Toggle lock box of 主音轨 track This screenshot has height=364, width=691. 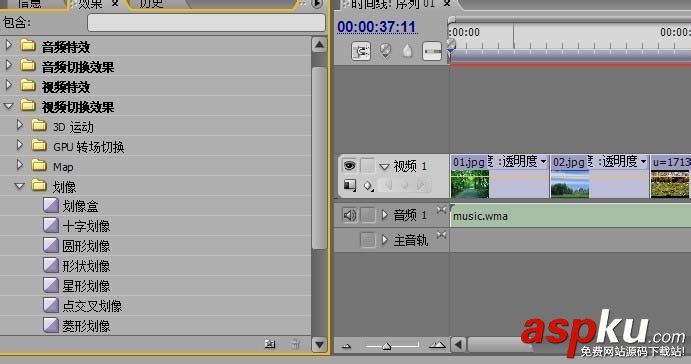point(368,240)
